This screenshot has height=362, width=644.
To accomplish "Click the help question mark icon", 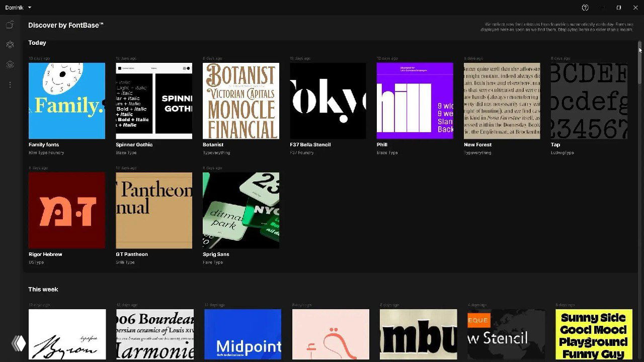I will click(x=585, y=8).
